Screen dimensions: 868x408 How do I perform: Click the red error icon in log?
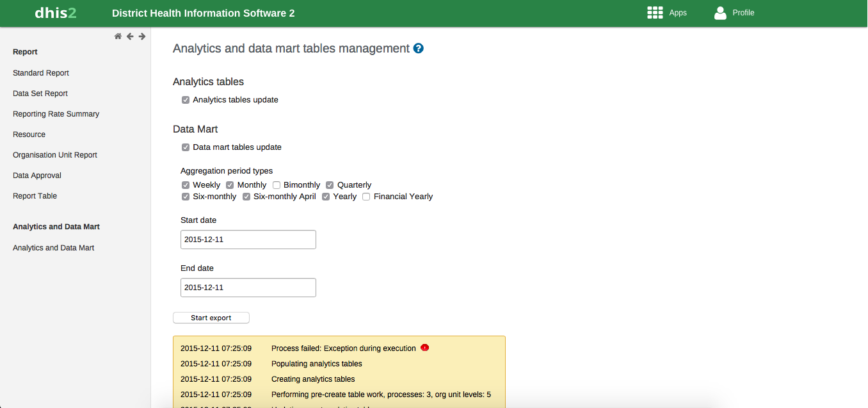(x=424, y=348)
